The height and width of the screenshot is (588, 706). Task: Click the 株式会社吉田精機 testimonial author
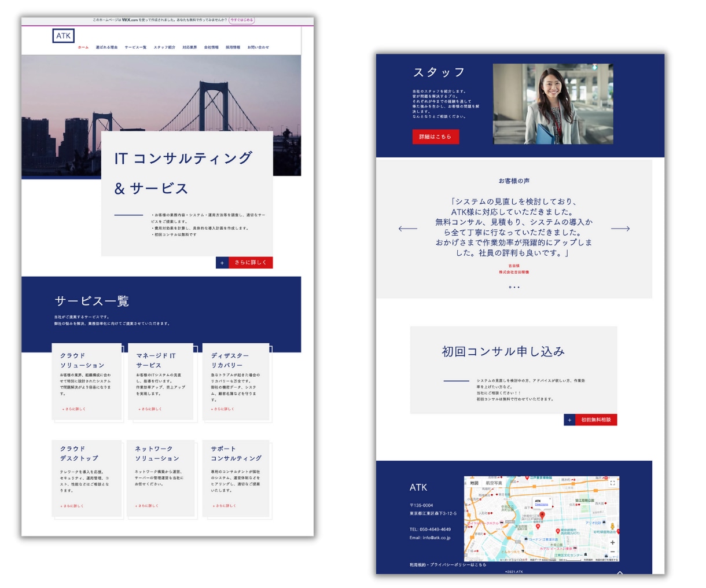click(x=514, y=272)
